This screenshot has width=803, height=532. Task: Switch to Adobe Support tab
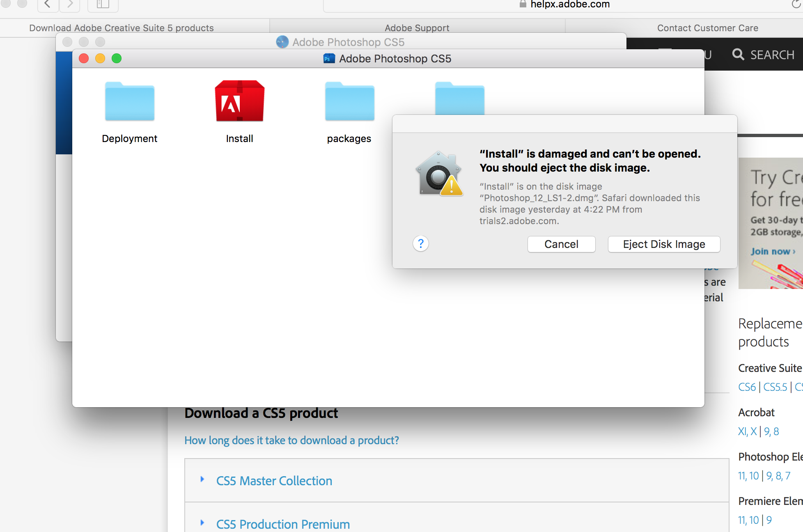coord(417,28)
